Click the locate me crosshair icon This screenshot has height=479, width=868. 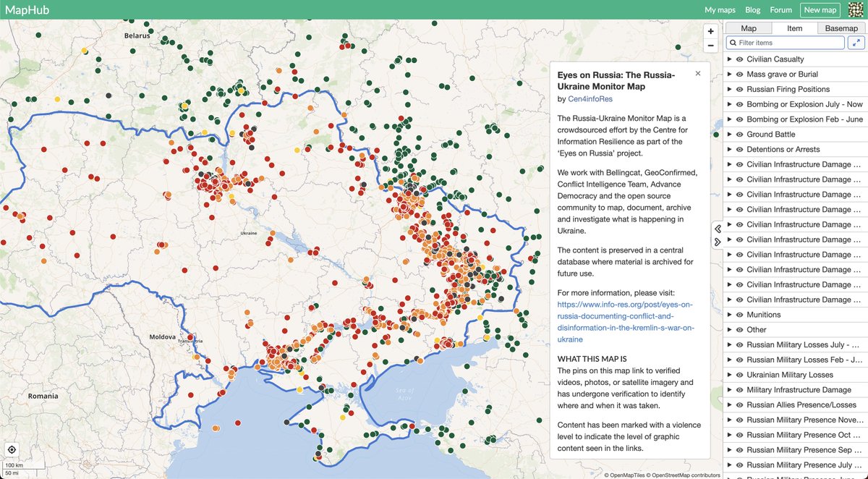[x=12, y=449]
